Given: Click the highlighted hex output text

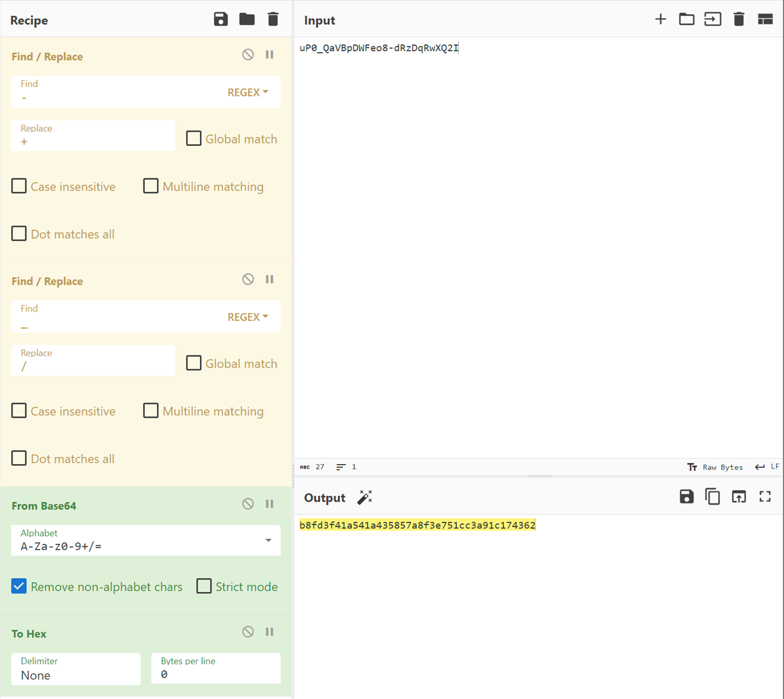Looking at the screenshot, I should (417, 525).
